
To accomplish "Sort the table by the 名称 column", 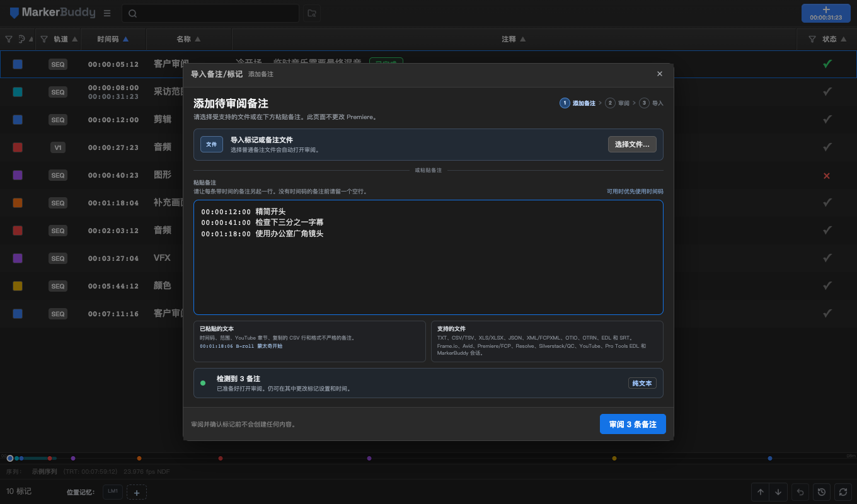I will pyautogui.click(x=189, y=39).
